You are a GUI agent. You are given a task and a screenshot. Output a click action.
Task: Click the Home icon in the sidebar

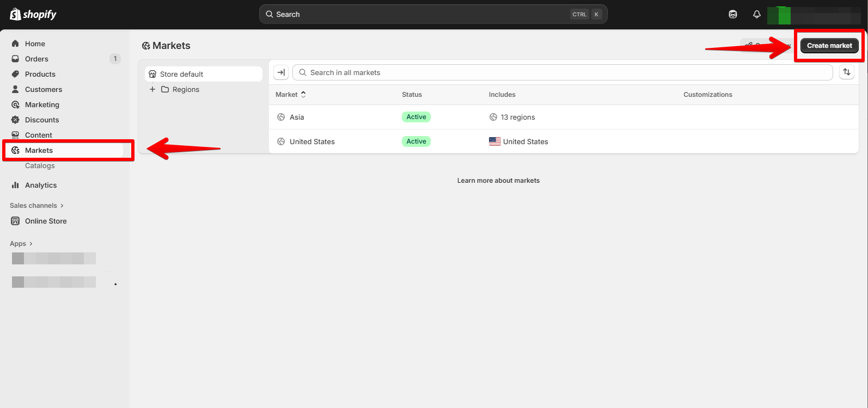[x=15, y=44]
